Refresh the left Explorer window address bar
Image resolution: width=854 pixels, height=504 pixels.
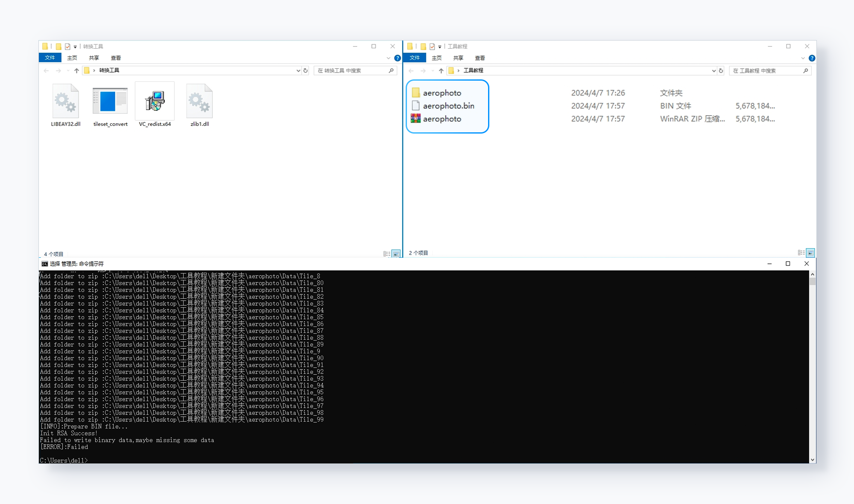coord(305,70)
